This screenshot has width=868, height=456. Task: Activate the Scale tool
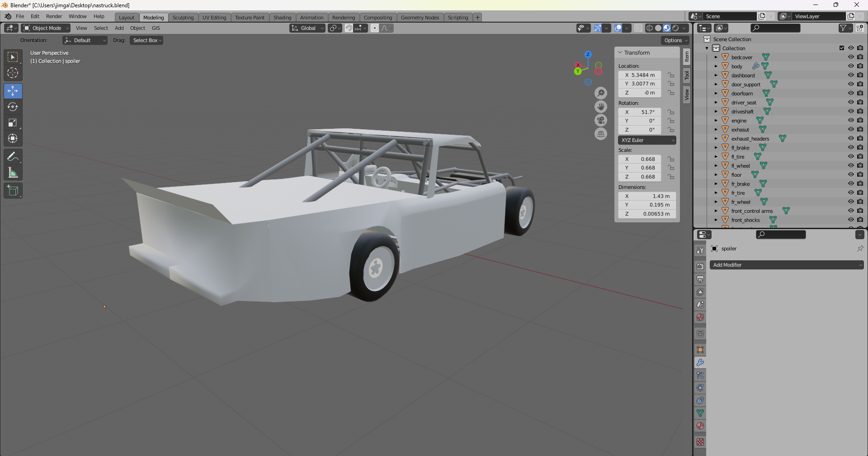click(13, 122)
